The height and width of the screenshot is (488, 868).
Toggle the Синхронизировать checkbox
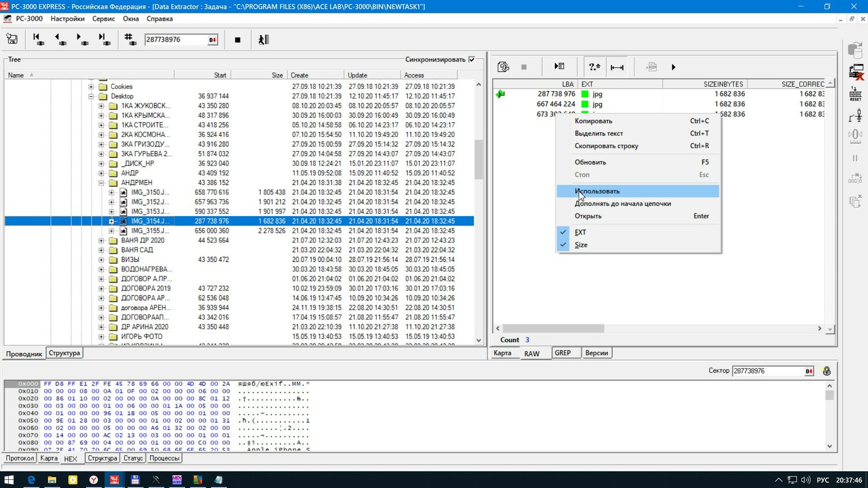coord(472,60)
